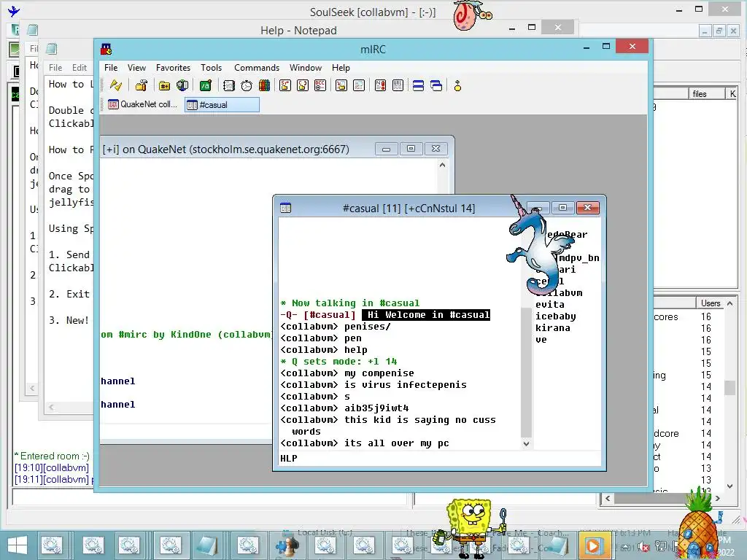Click the DCC Send file icon
The height and width of the screenshot is (560, 747).
click(285, 86)
